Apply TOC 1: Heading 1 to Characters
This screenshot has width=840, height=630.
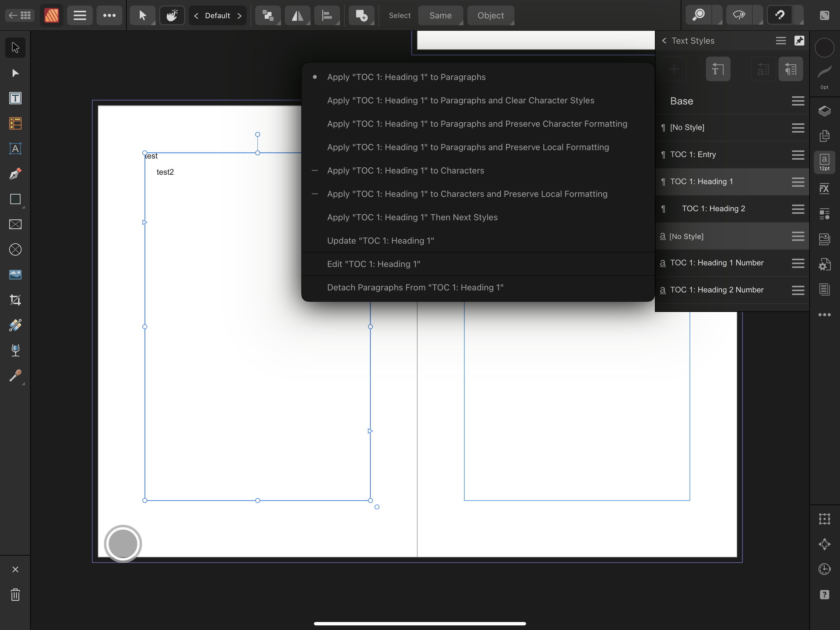[x=478, y=171]
